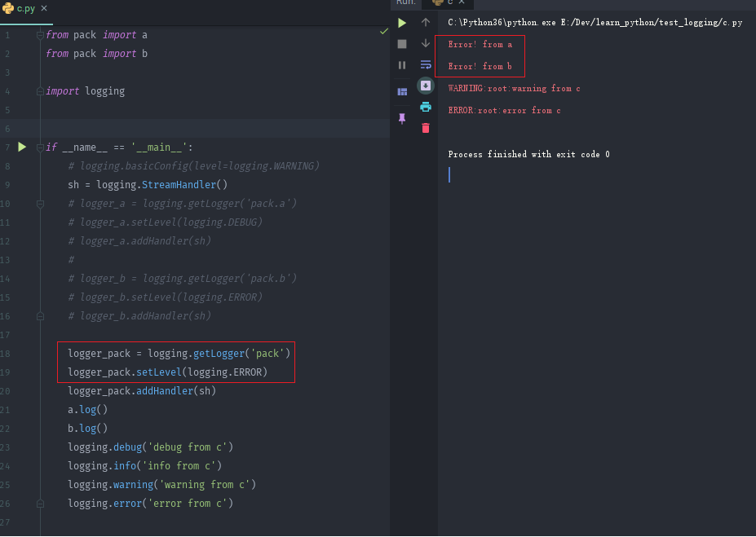This screenshot has width=756, height=537.
Task: Open the restore layout icon
Action: point(402,91)
